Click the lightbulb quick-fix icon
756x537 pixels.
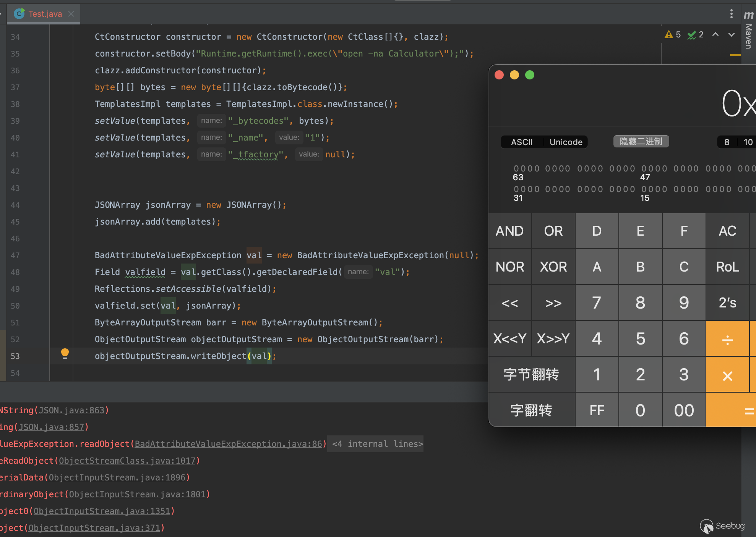click(x=65, y=353)
